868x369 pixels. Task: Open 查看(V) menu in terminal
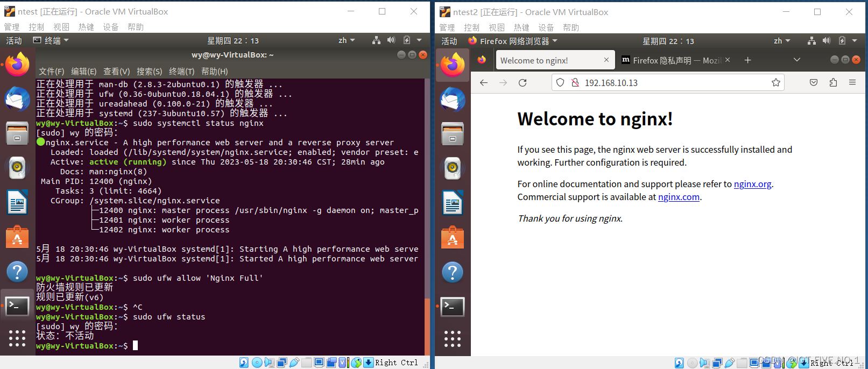(117, 72)
